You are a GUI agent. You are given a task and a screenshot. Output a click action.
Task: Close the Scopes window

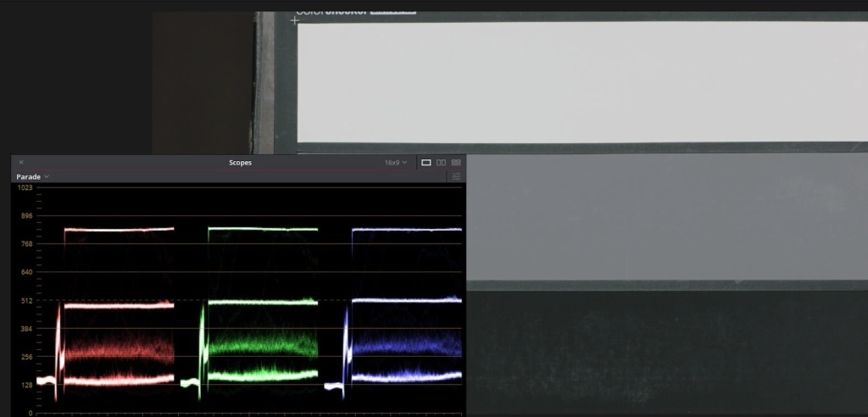pyautogui.click(x=21, y=163)
